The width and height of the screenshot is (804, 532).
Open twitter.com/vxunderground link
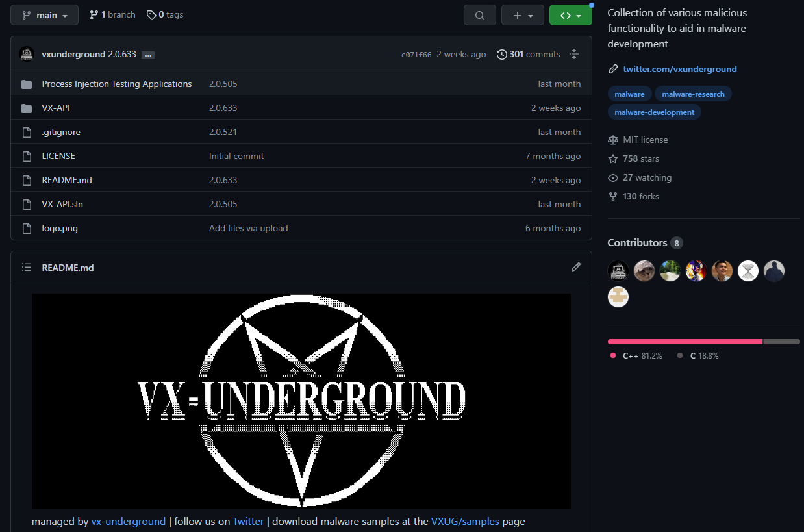click(x=680, y=69)
